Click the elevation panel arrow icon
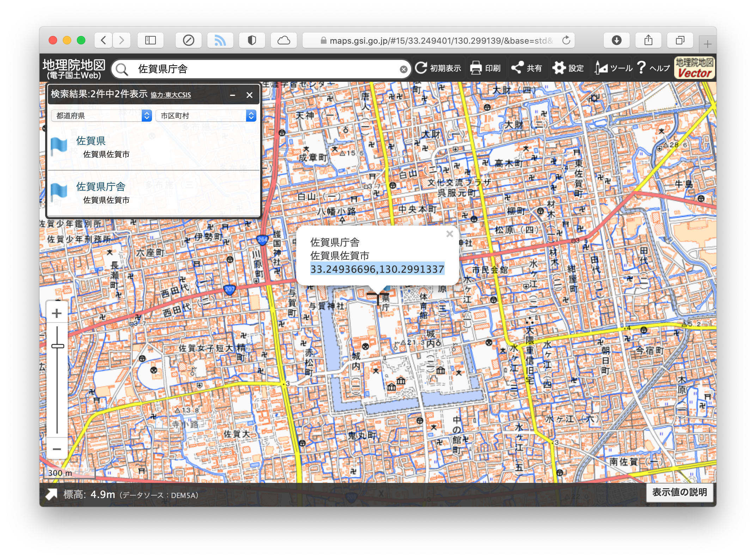The height and width of the screenshot is (559, 756). pyautogui.click(x=51, y=494)
